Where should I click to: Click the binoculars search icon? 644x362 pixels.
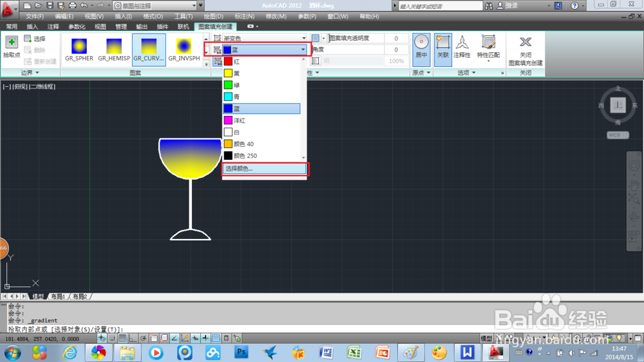tap(488, 6)
